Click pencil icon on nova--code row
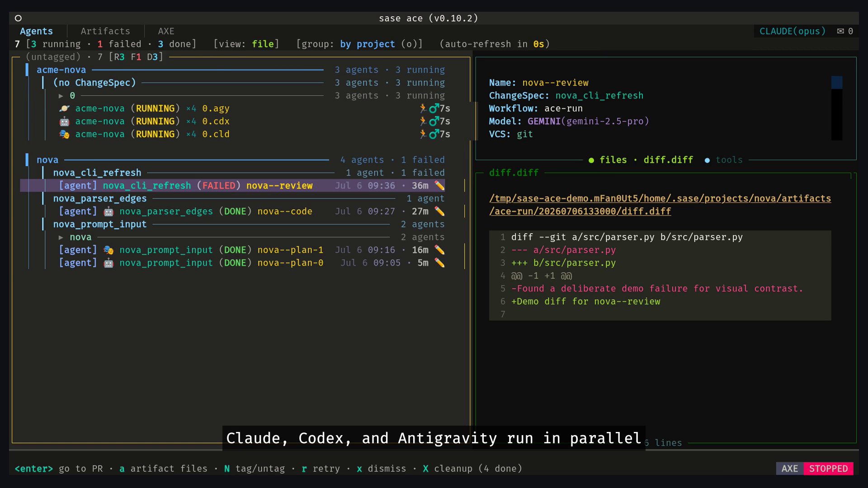The width and height of the screenshot is (868, 488). point(439,211)
